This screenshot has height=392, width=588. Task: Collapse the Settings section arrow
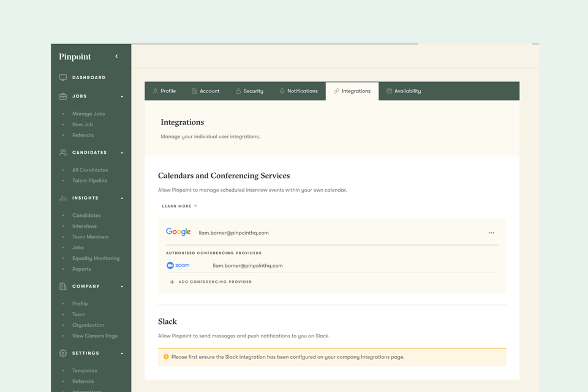tap(122, 353)
